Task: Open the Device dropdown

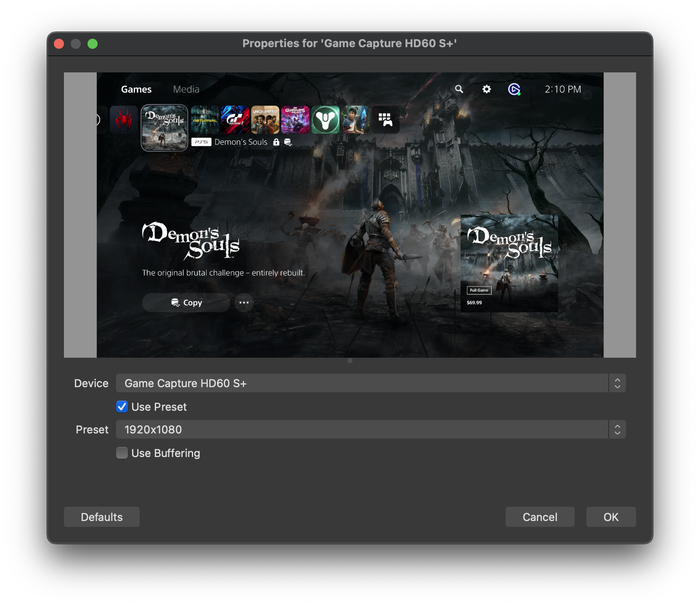Action: pos(371,383)
